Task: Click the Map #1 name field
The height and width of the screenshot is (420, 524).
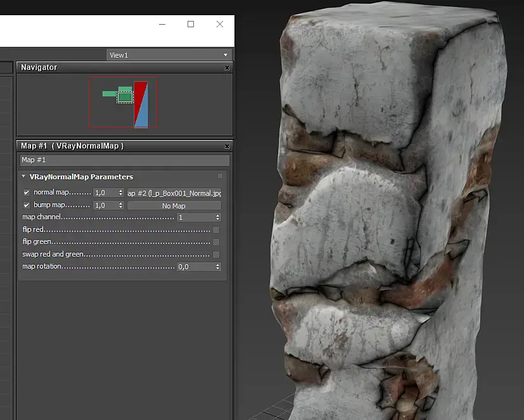Action: [x=124, y=160]
